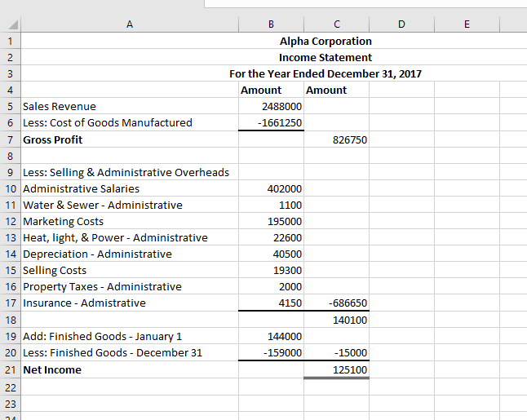
Task: Select the 4150 insurance value
Action: [x=271, y=303]
